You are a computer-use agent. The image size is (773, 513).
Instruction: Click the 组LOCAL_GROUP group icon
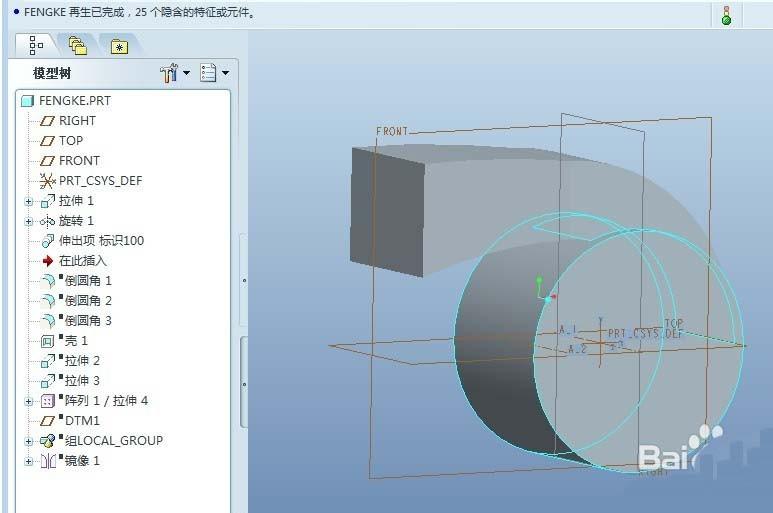pyautogui.click(x=47, y=441)
